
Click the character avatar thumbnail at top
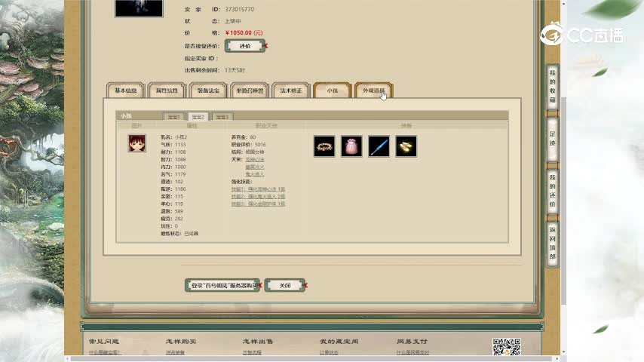click(139, 8)
